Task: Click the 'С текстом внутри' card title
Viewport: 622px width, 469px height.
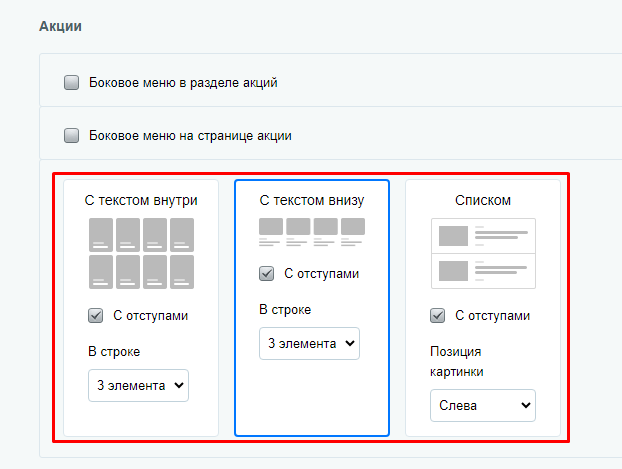Action: tap(141, 200)
